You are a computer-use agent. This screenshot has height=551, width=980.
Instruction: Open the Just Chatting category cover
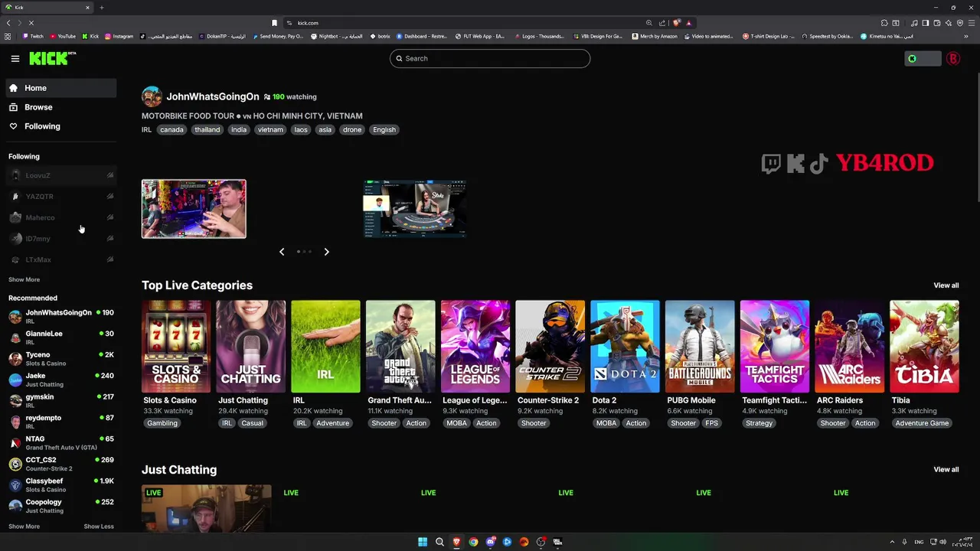[x=250, y=347]
